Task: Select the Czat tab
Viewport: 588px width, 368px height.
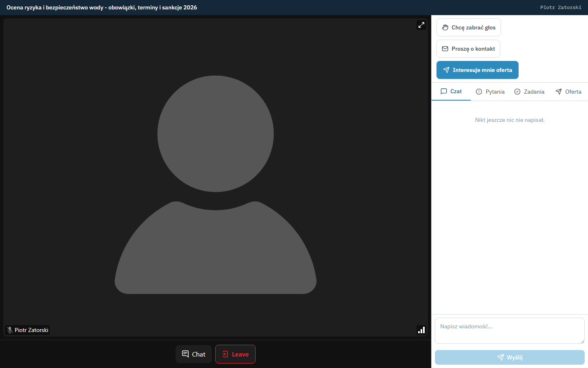Action: pyautogui.click(x=451, y=91)
